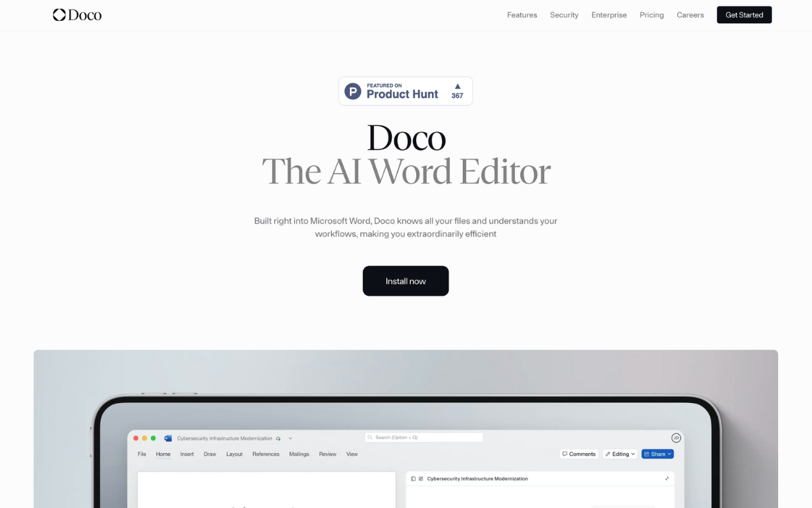Expand the document title dropdown chevron
The image size is (812, 508).
click(290, 438)
